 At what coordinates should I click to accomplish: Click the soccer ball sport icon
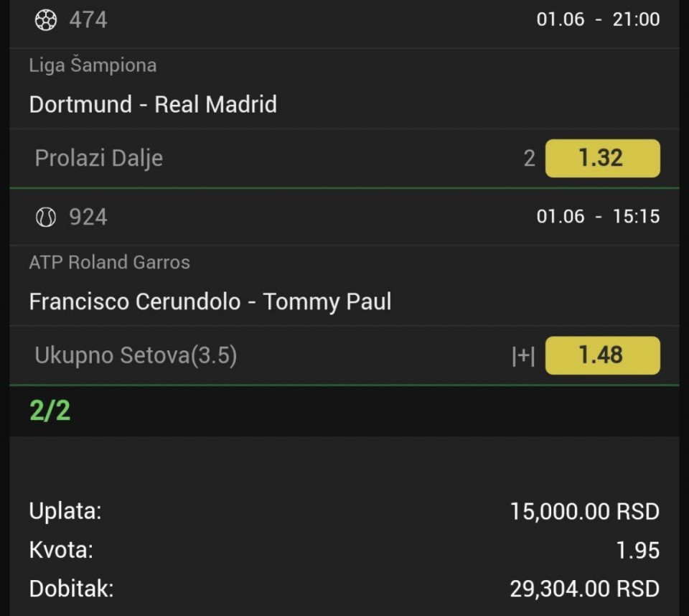[x=45, y=19]
